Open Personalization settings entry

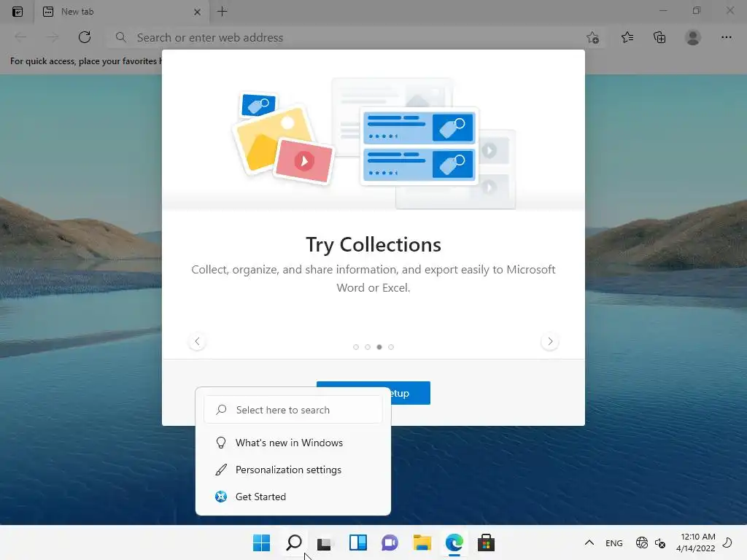pyautogui.click(x=293, y=470)
